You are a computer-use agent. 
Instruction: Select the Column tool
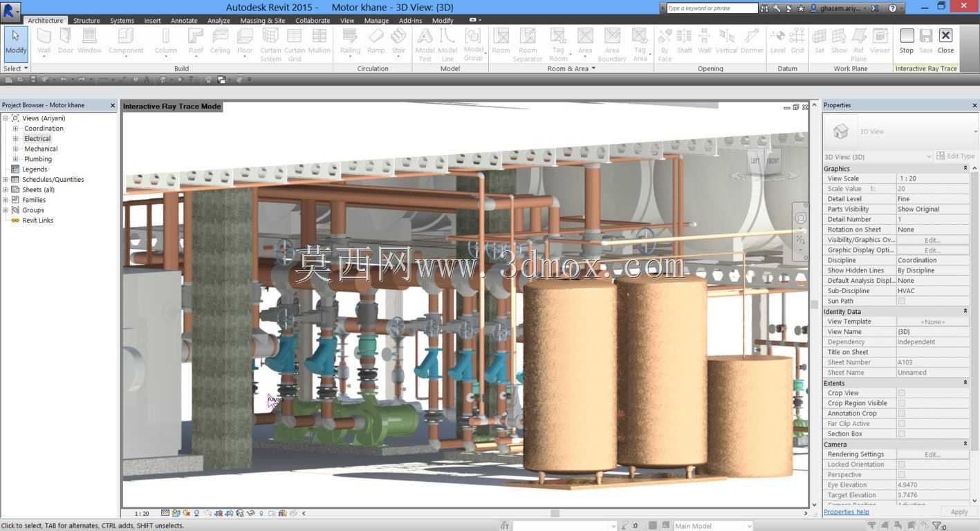[165, 41]
